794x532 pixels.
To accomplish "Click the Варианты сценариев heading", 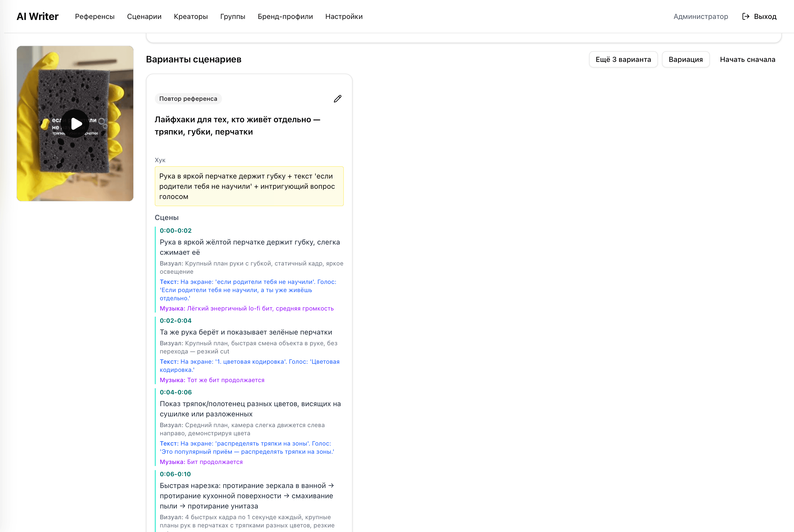I will coord(193,59).
